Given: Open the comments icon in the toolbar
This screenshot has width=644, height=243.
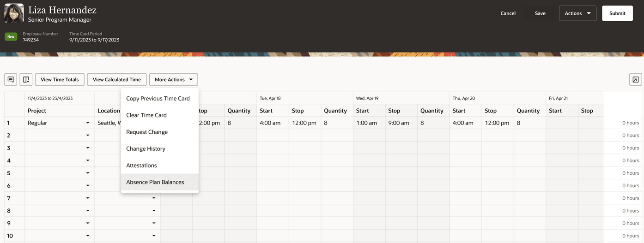Looking at the screenshot, I should pyautogui.click(x=11, y=79).
